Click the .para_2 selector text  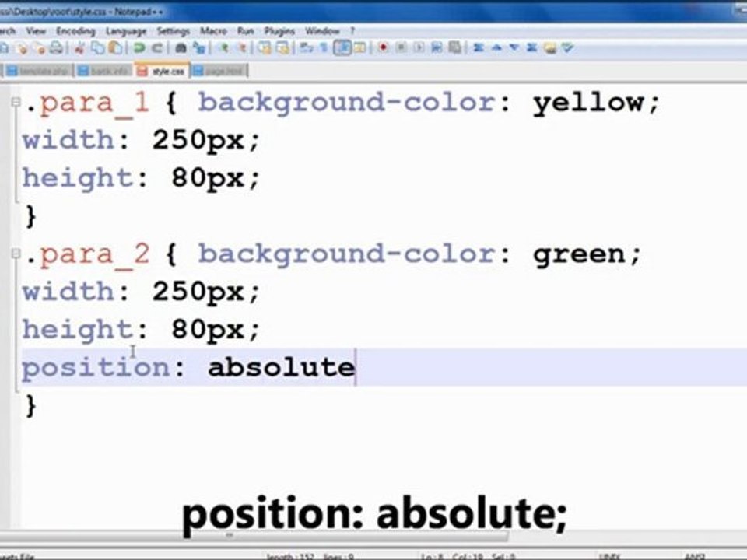coord(88,255)
